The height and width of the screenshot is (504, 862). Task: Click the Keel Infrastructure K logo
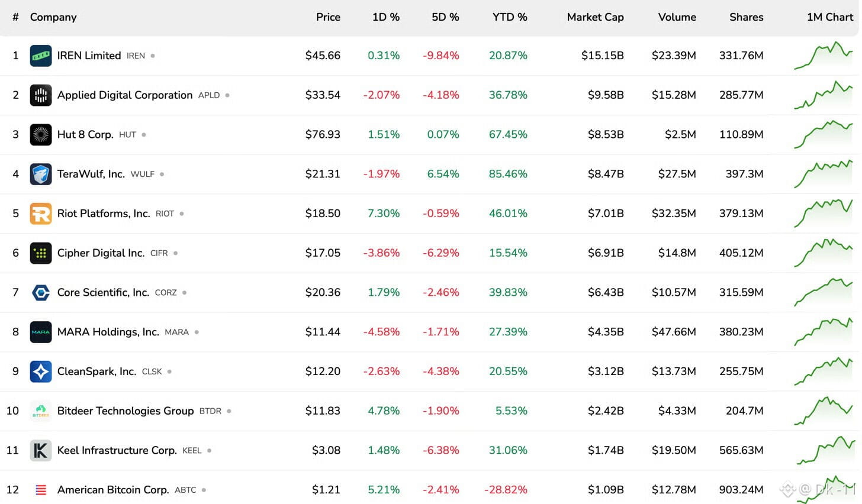point(41,450)
